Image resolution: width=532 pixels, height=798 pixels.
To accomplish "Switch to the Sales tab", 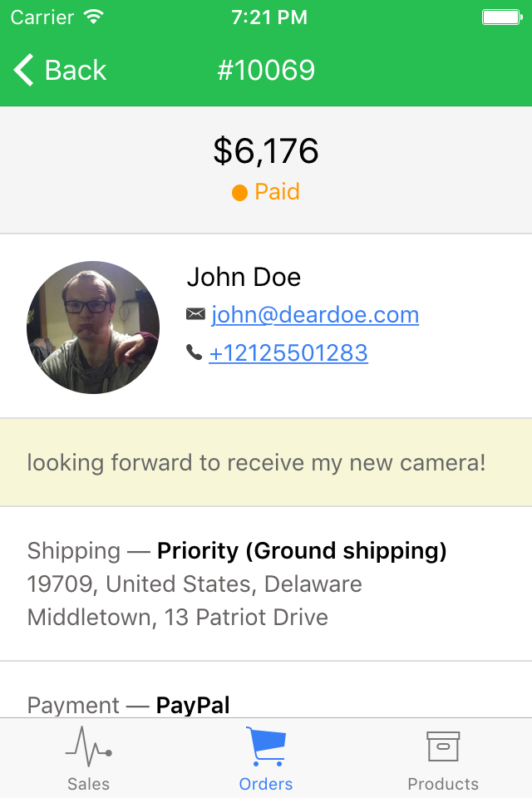I will [89, 758].
